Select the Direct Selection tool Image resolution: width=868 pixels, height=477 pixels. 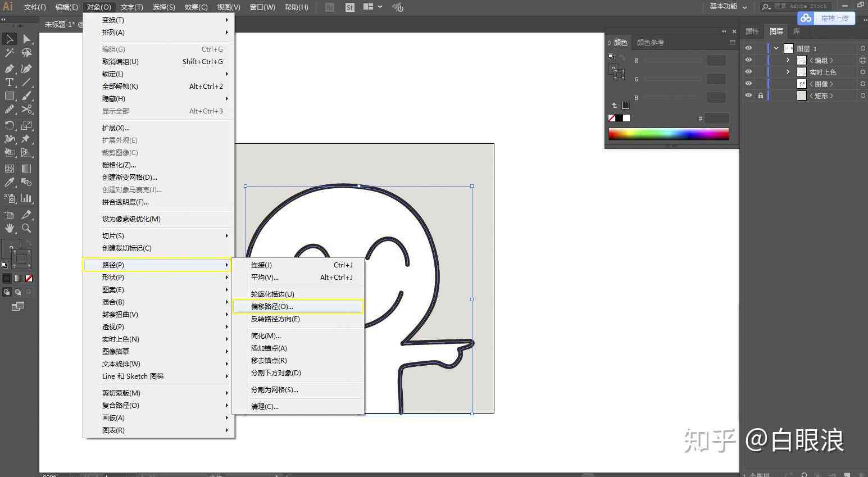coord(26,39)
